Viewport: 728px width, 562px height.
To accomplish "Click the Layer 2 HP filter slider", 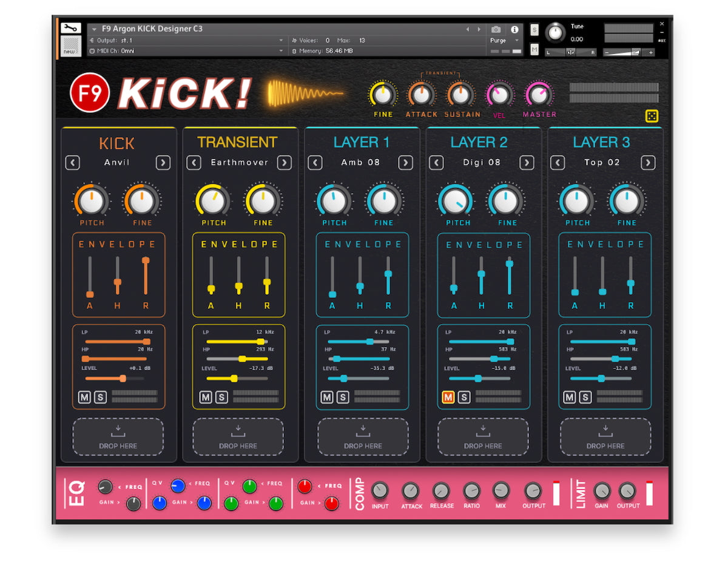I will [479, 359].
